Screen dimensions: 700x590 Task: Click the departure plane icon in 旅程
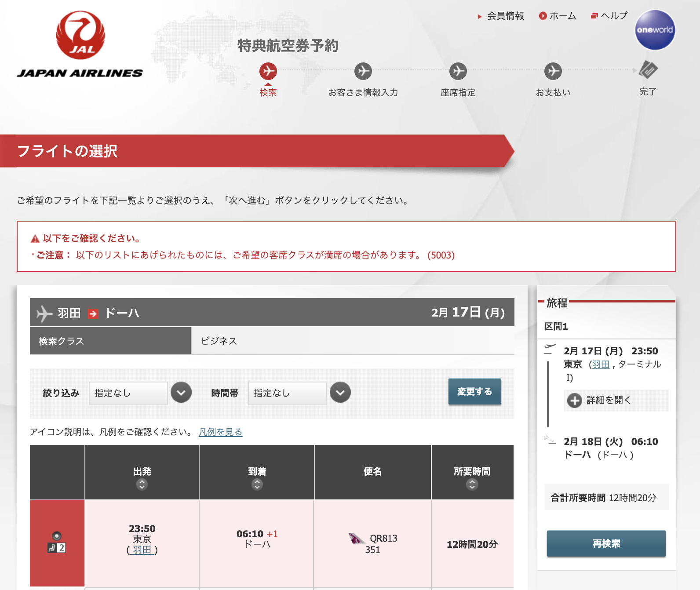pos(550,349)
